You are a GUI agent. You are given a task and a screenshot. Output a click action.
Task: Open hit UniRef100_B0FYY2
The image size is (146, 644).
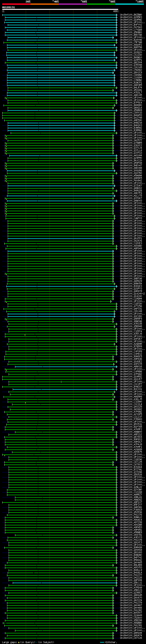[131, 25]
